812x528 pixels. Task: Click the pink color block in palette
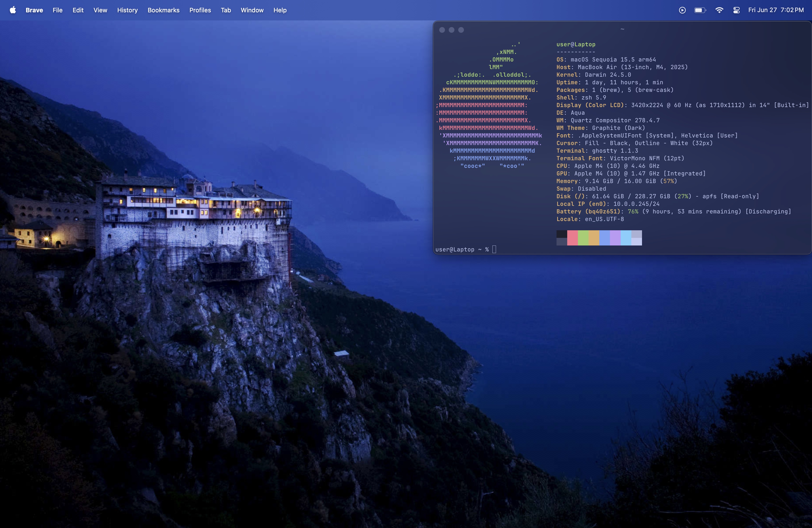[x=572, y=238]
